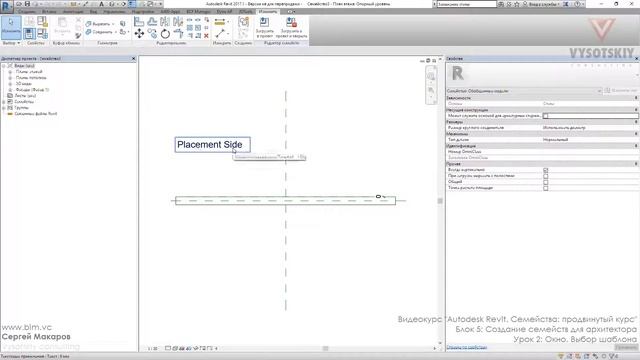Select Mirror - Draw Axis tool

178,22
